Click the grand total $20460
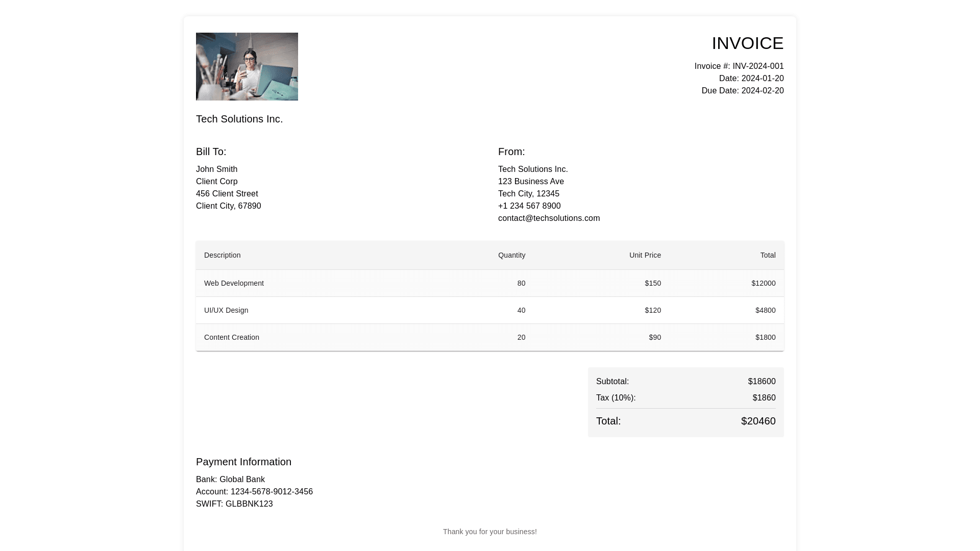The image size is (980, 551). pos(758,421)
